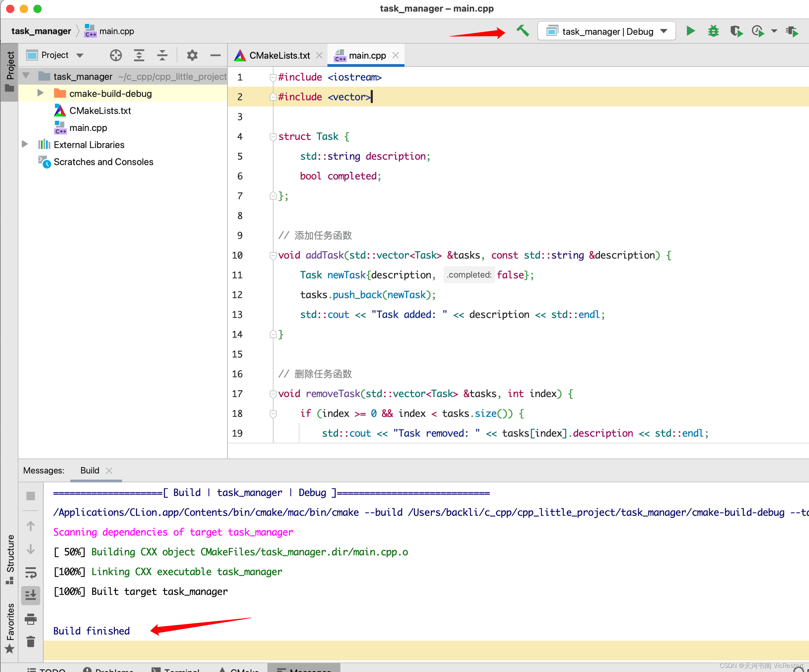The height and width of the screenshot is (672, 809).
Task: Click the locate-file crosshair icon
Action: pos(116,56)
